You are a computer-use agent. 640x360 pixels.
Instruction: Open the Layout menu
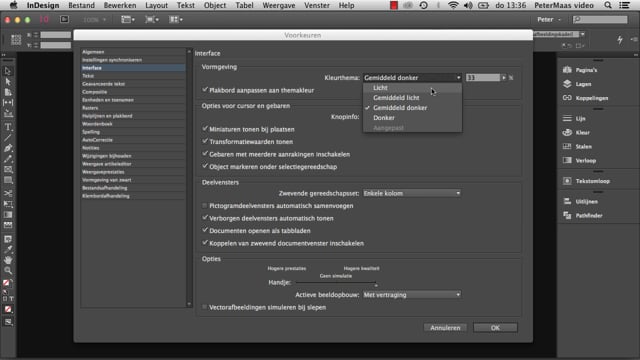coord(156,5)
